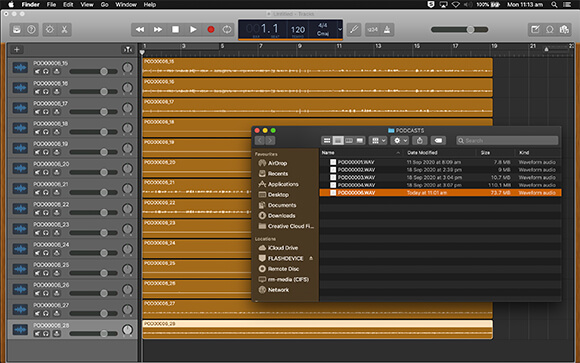The width and height of the screenshot is (580, 363).
Task: Open the View menu in menu bar
Action: 87,4
